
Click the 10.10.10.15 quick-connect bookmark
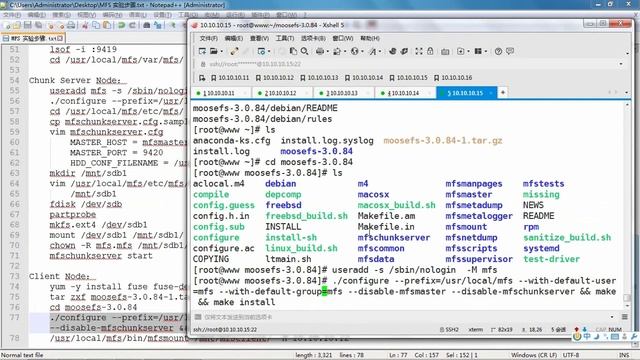[x=408, y=78]
